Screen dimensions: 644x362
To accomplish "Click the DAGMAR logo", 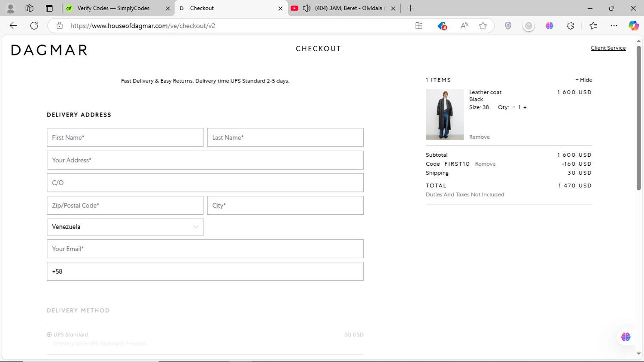I will (49, 50).
